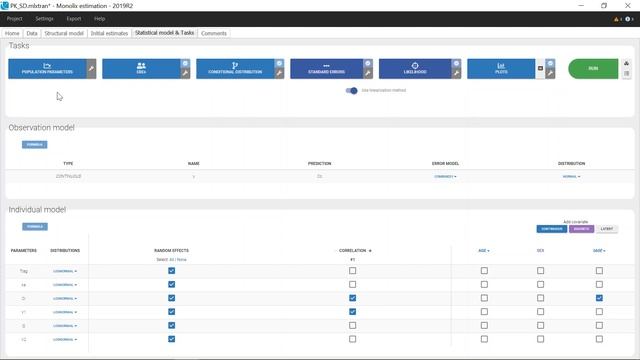Include the EBEs task in the scenario
Image resolution: width=640 pixels, height=360 pixels.
(x=185, y=63)
